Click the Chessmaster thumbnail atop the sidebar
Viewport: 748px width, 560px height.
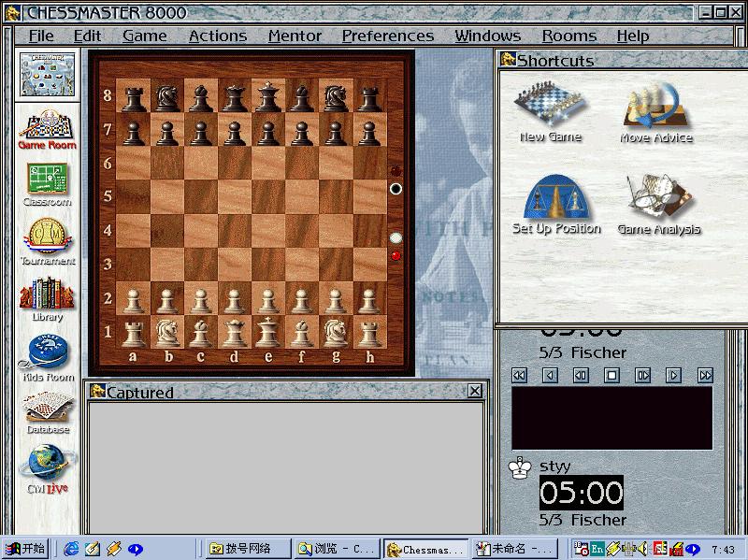click(48, 75)
